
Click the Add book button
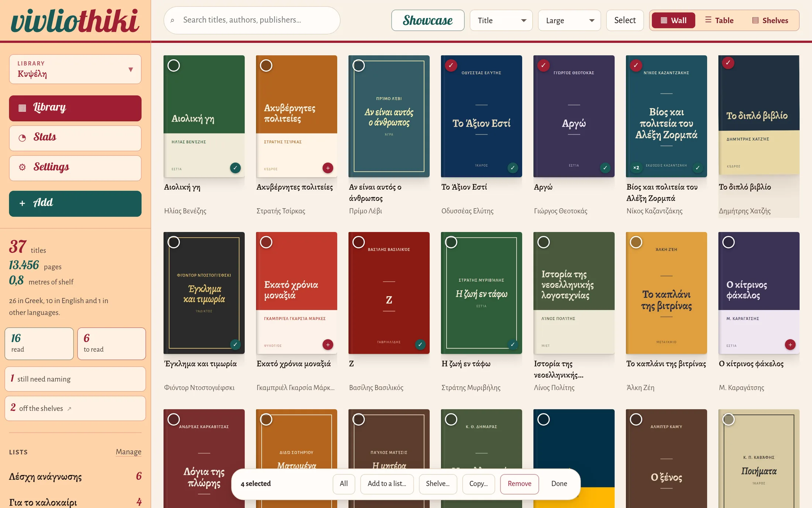75,204
